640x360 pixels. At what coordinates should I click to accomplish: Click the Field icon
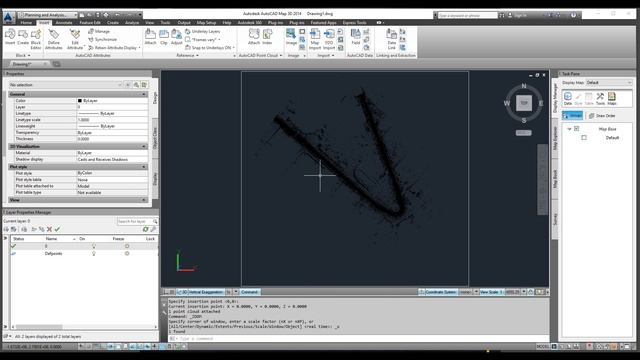tap(356, 37)
